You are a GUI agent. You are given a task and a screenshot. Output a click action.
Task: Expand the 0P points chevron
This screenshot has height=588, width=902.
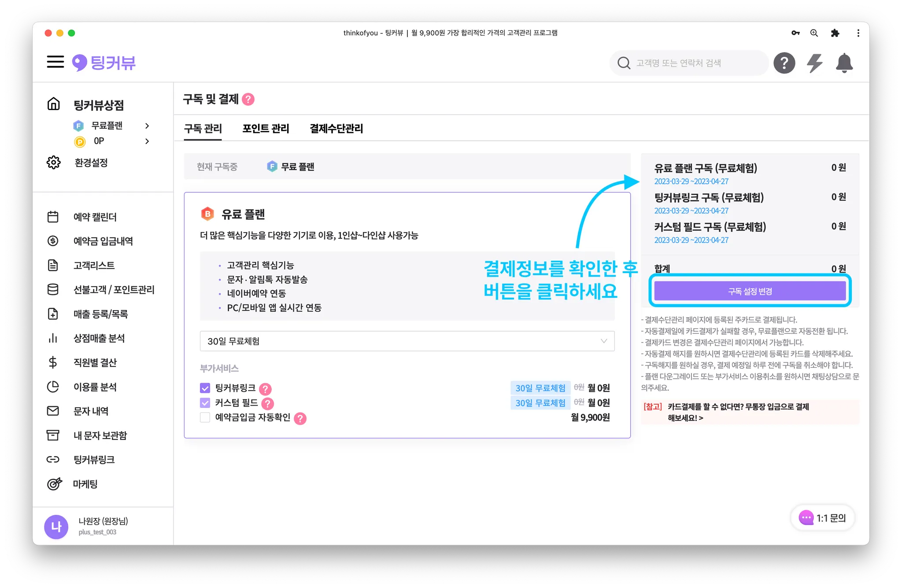click(x=147, y=141)
